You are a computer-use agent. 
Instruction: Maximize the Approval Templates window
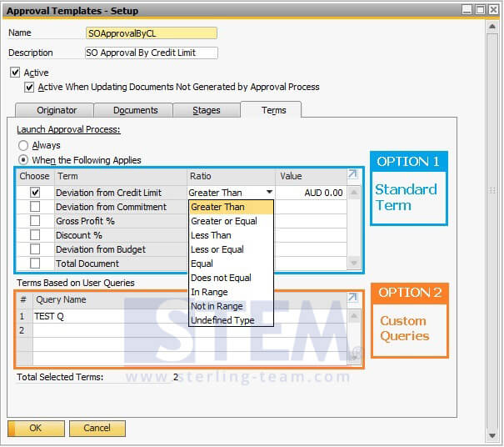(x=480, y=10)
